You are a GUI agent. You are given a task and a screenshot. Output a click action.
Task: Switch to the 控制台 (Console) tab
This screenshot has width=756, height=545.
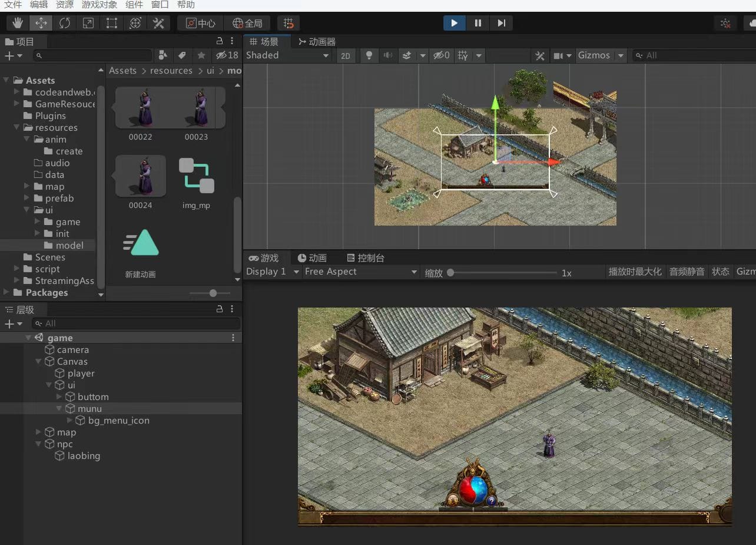[366, 258]
